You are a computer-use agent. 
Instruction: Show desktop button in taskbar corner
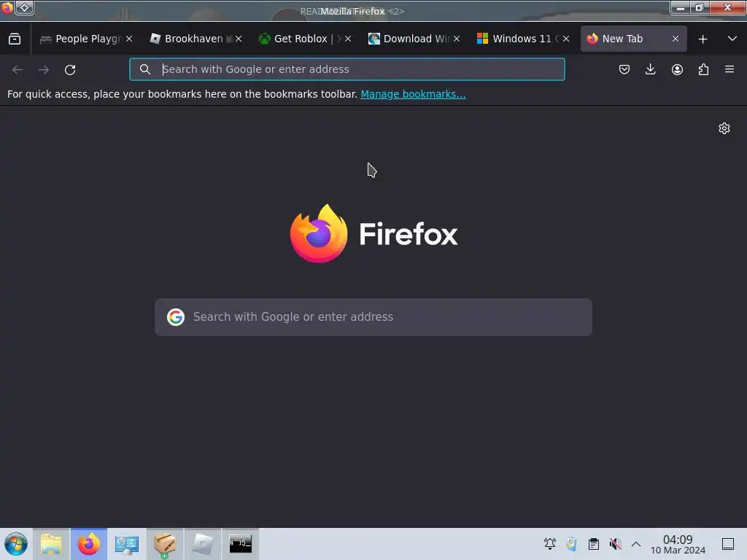[728, 544]
